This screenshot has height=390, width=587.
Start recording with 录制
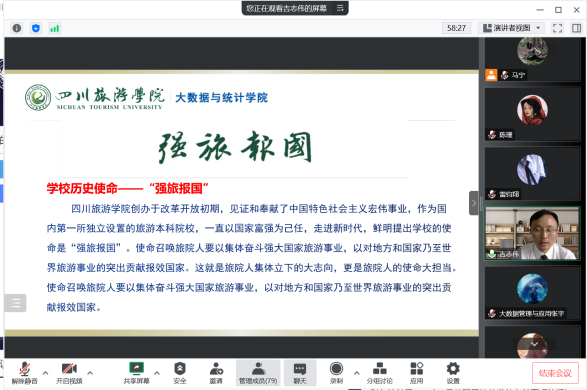point(336,373)
